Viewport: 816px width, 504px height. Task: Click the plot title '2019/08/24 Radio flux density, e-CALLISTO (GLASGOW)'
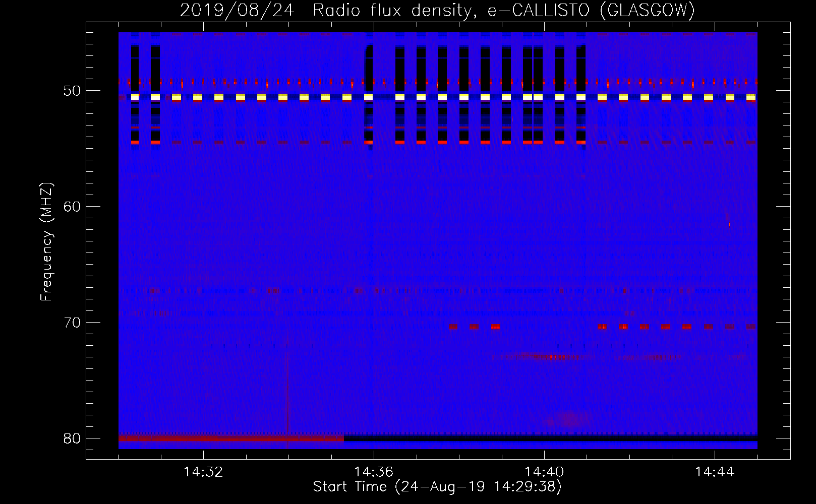(x=437, y=10)
